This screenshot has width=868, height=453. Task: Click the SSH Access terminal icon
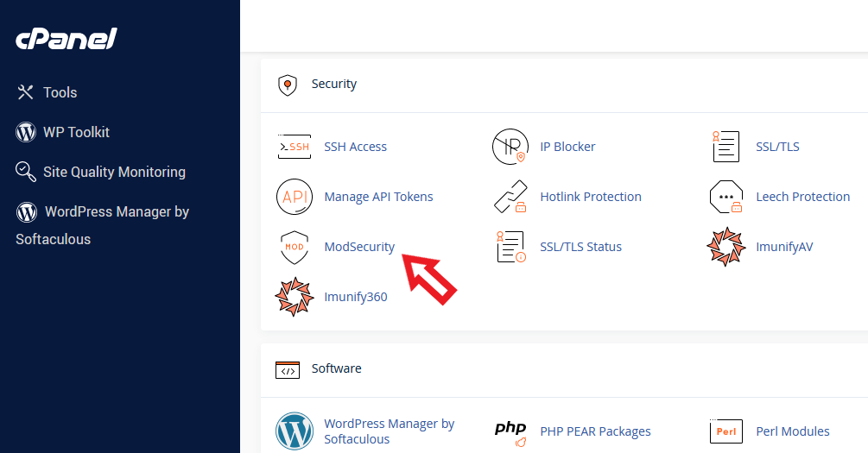(x=294, y=147)
